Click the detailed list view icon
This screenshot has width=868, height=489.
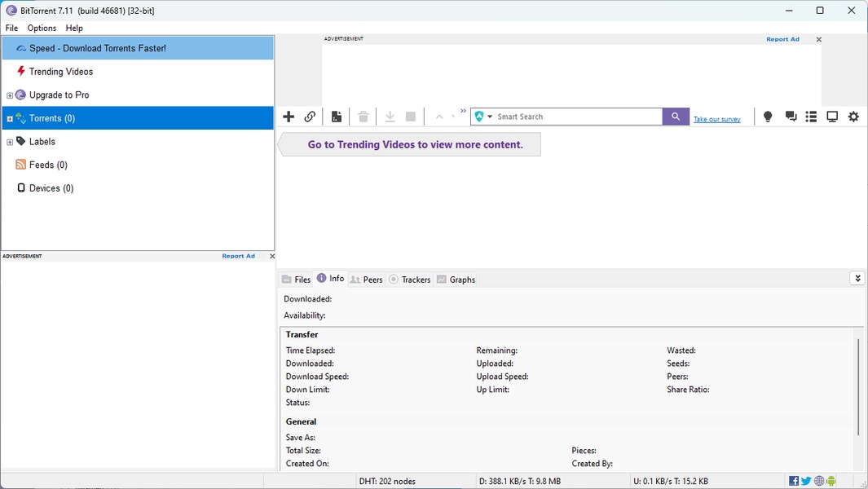[x=811, y=117]
